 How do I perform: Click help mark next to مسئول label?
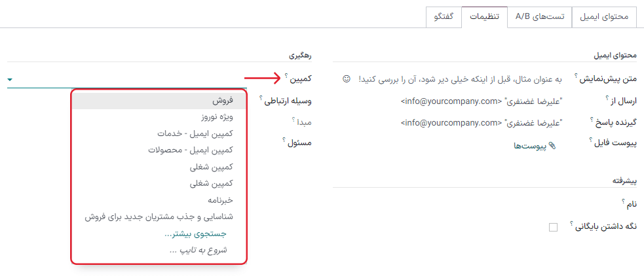coord(284,141)
